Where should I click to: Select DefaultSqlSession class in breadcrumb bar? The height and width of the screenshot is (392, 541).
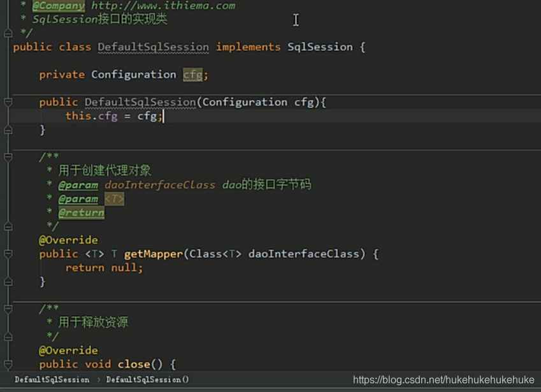[x=52, y=380]
